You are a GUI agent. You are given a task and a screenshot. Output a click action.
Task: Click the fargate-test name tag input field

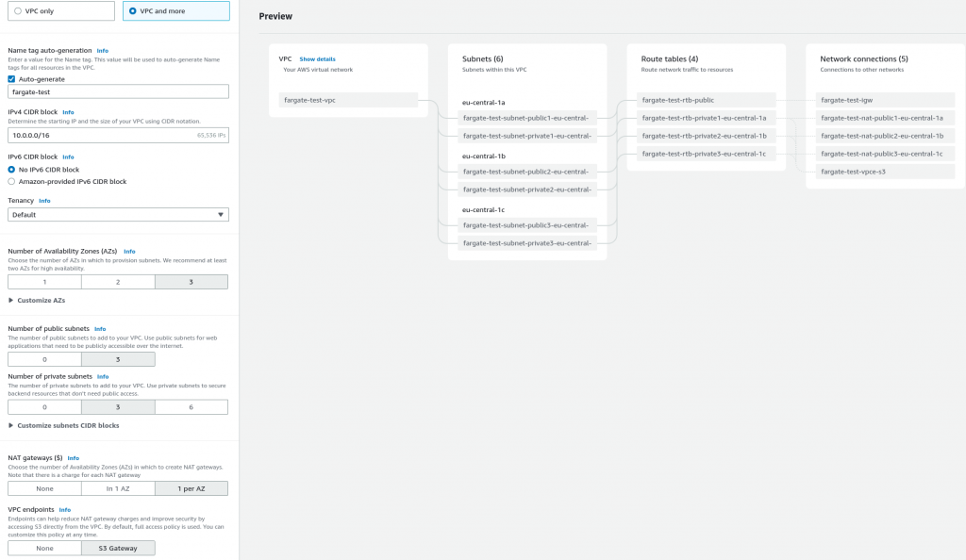point(117,91)
